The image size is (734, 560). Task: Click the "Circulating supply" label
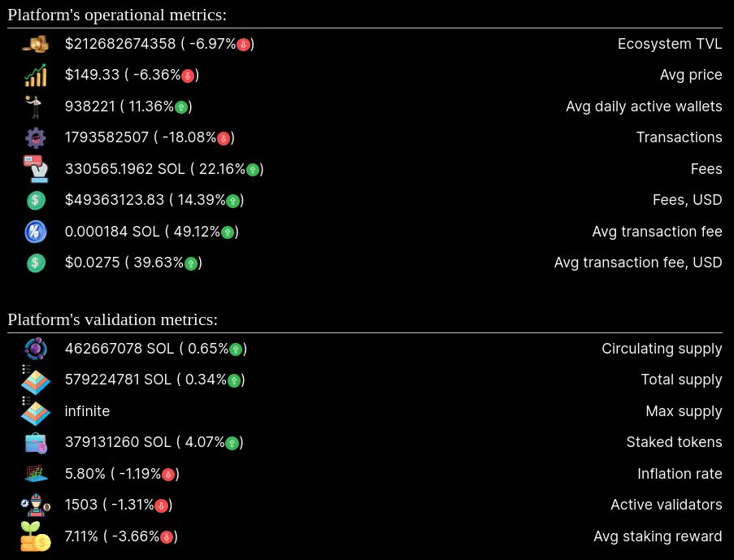(x=662, y=349)
